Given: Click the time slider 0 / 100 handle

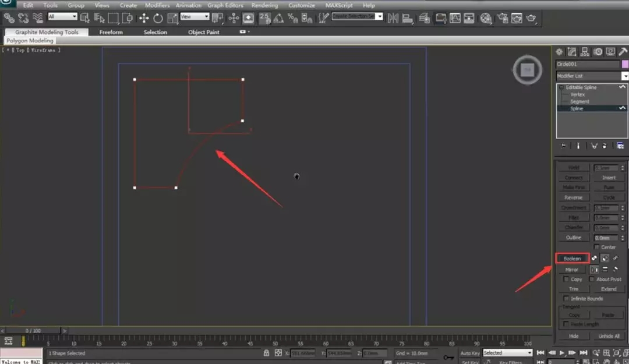Looking at the screenshot, I should pos(33,331).
